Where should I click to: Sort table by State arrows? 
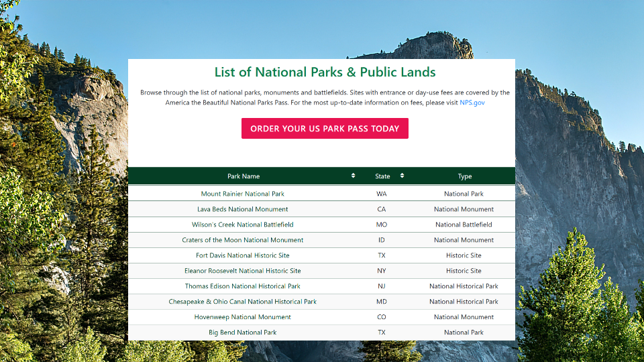pos(402,176)
